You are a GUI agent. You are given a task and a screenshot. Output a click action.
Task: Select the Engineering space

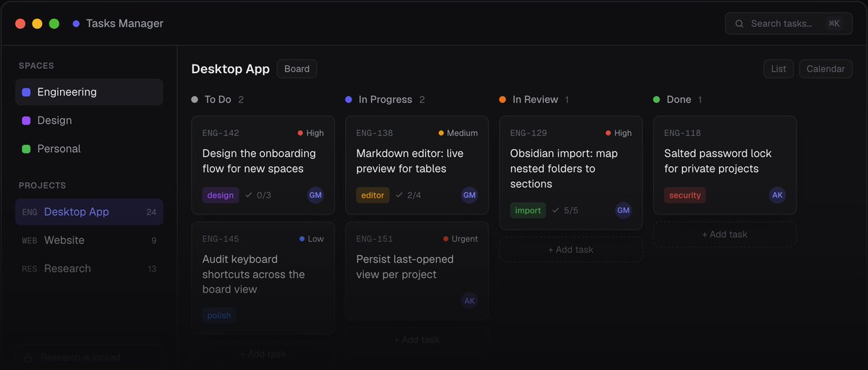(x=89, y=92)
